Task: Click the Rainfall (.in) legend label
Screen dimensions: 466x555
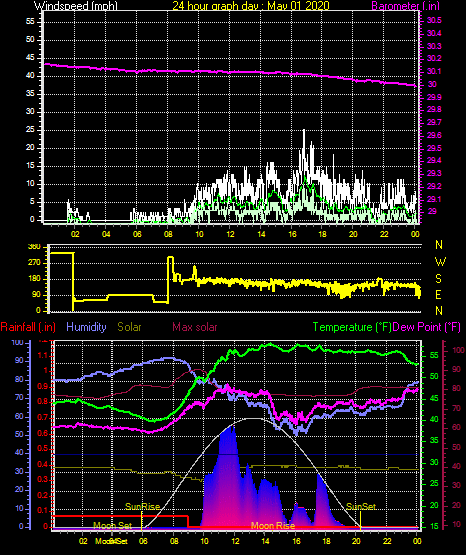Action: (x=28, y=327)
